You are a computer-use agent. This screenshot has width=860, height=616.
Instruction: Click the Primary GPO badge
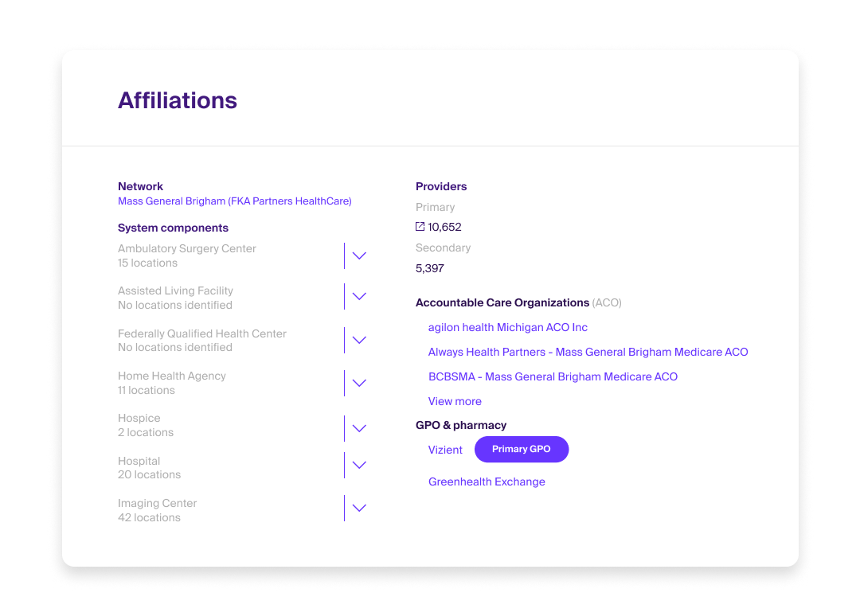click(x=522, y=449)
